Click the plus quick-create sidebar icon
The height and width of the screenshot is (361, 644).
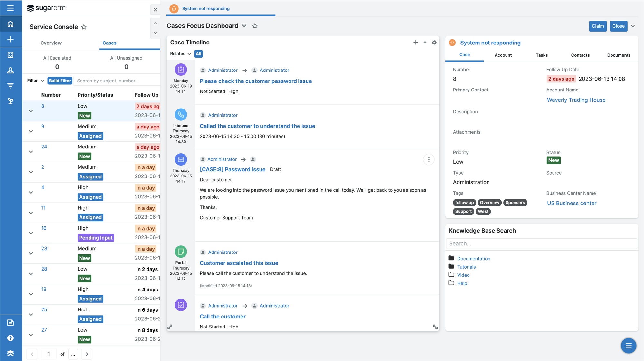pyautogui.click(x=10, y=39)
